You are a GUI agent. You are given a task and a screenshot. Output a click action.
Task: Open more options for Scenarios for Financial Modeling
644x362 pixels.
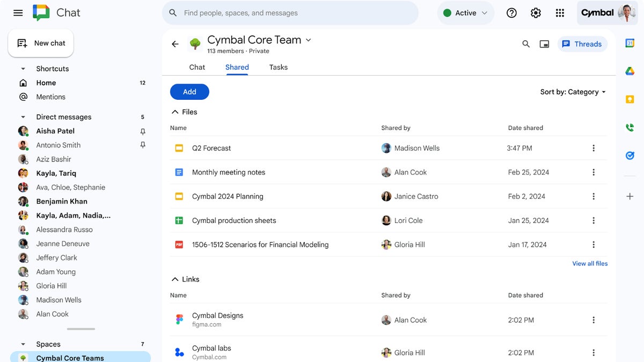594,245
